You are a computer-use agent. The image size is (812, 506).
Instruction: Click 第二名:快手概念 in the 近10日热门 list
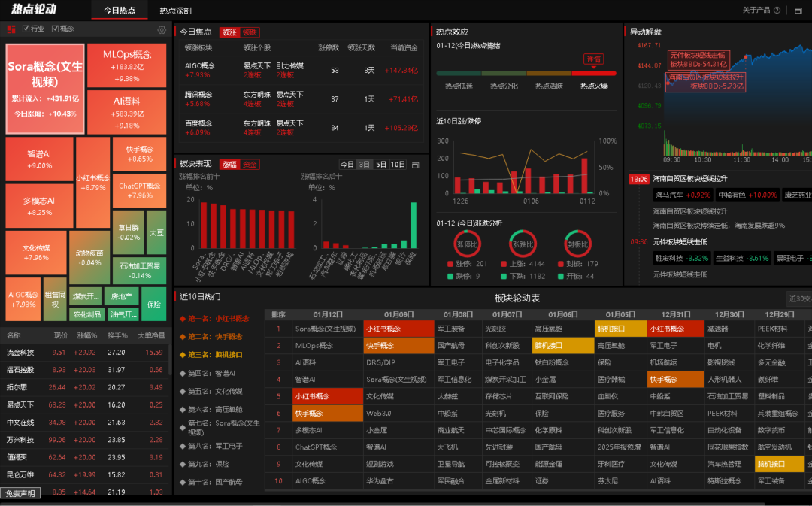(215, 337)
